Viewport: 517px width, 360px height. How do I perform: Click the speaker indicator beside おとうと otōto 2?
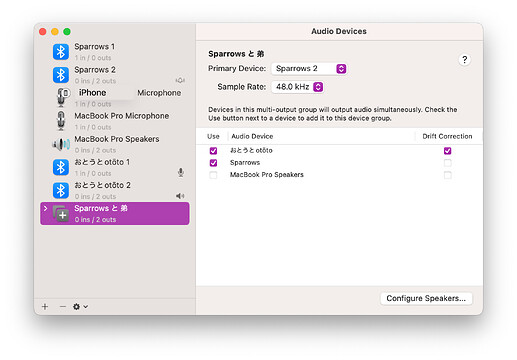pyautogui.click(x=180, y=196)
